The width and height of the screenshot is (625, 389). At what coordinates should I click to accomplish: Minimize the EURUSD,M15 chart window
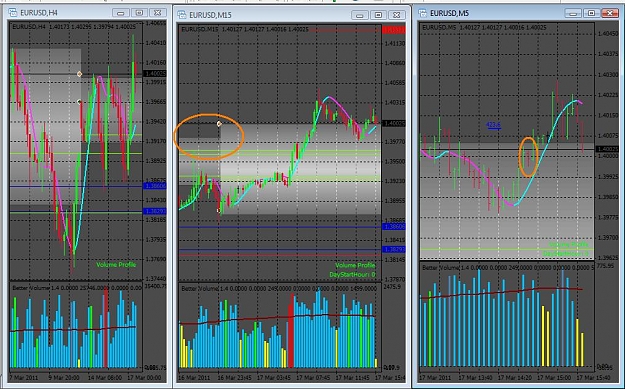(360, 16)
